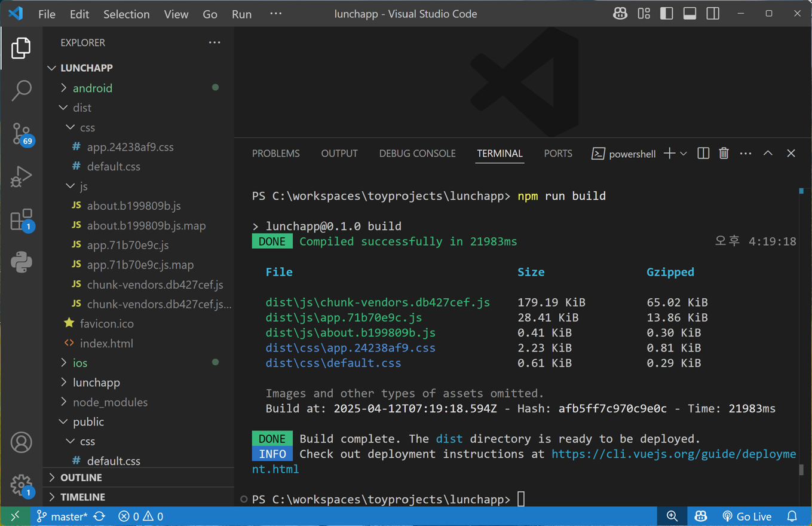This screenshot has width=812, height=526.
Task: Open Copilot status bar icon
Action: click(x=701, y=516)
